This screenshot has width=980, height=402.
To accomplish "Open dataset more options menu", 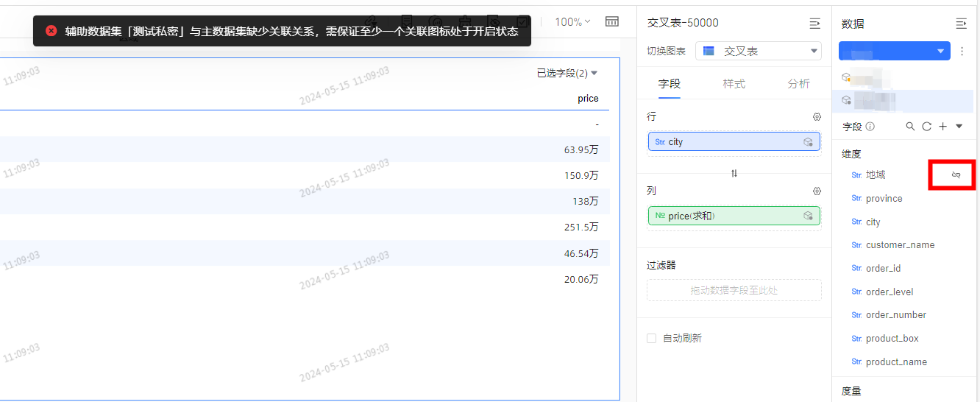I will pos(961,52).
